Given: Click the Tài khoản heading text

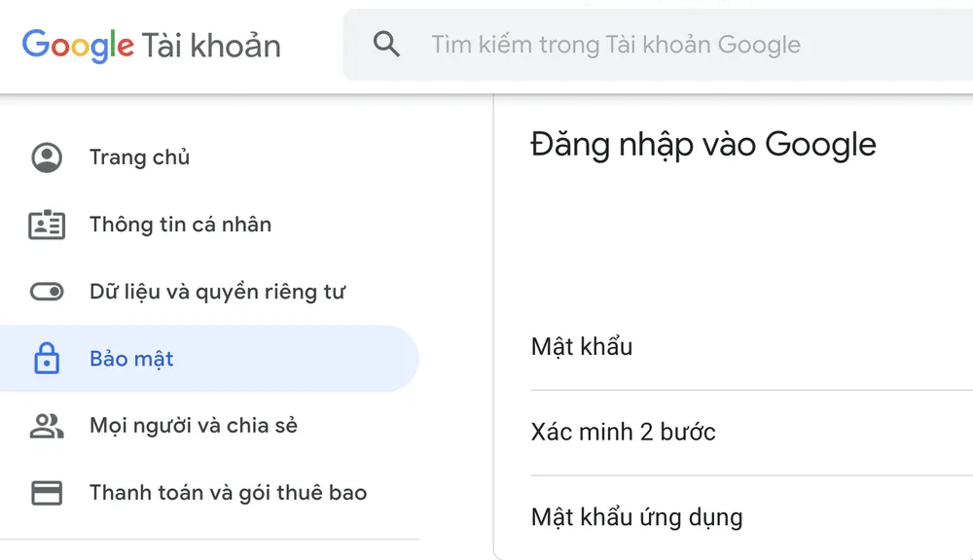Looking at the screenshot, I should click(x=212, y=45).
